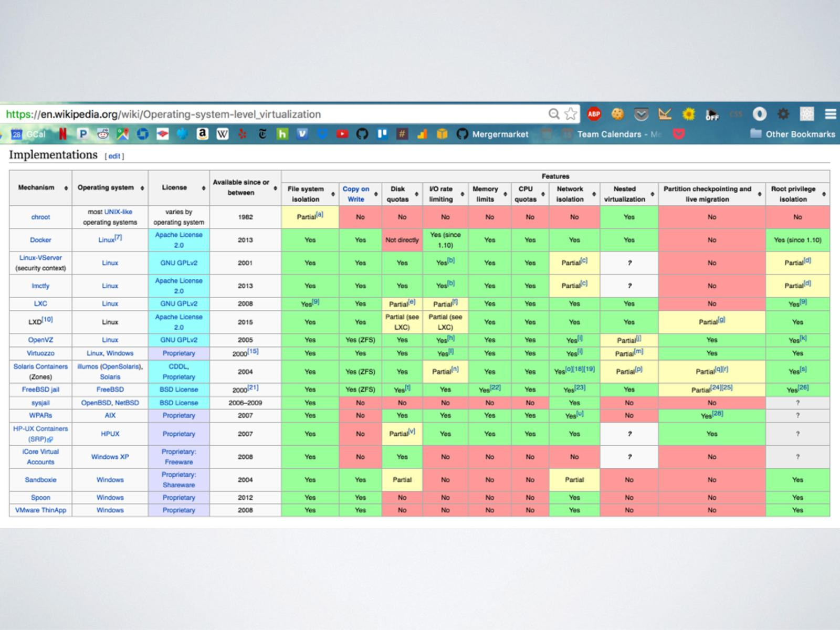The width and height of the screenshot is (840, 630).
Task: Open the GNU GPLv2 link in LXC row
Action: tap(178, 303)
